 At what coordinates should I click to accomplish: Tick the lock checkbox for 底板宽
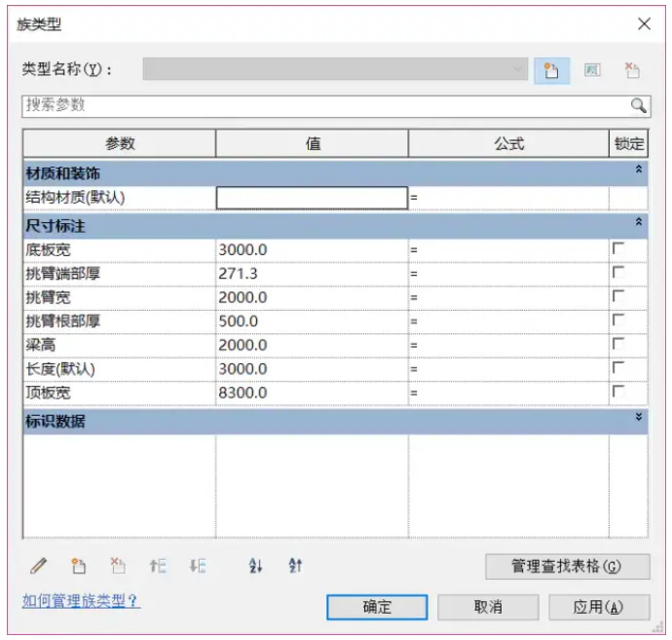[618, 249]
